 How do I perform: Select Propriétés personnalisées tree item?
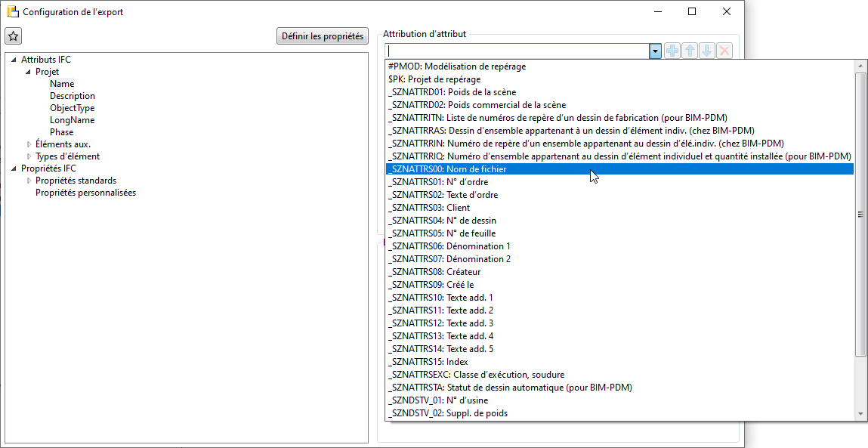coord(86,193)
